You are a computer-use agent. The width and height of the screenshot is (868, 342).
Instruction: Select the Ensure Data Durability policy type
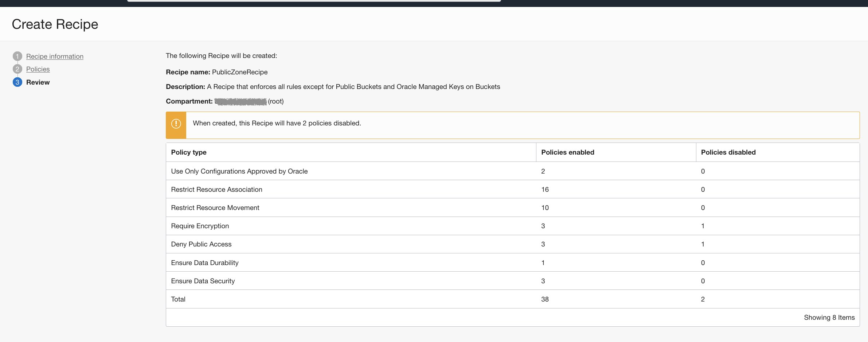tap(205, 263)
